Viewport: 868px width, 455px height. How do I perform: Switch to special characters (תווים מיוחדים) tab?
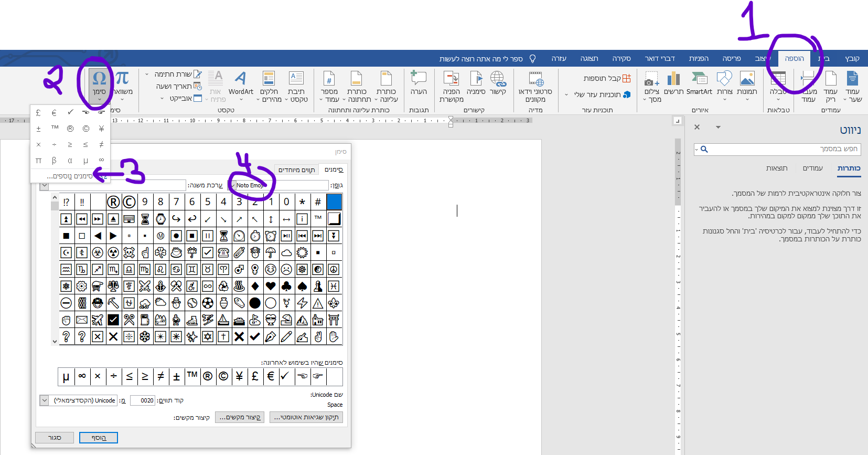point(296,170)
